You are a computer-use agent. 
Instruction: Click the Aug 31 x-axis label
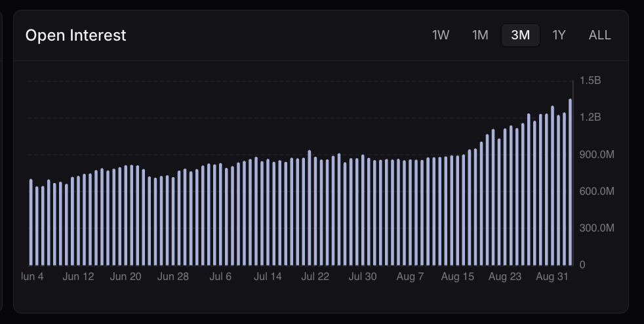click(x=552, y=277)
